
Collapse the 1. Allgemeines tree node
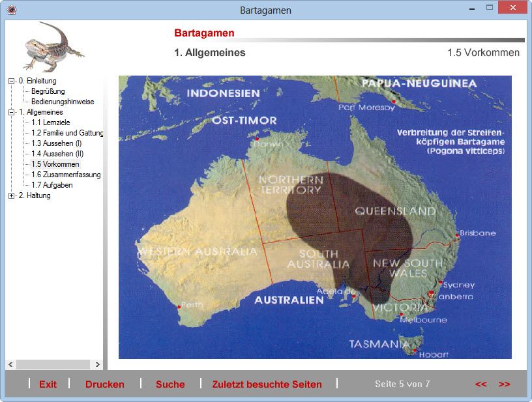[11, 112]
